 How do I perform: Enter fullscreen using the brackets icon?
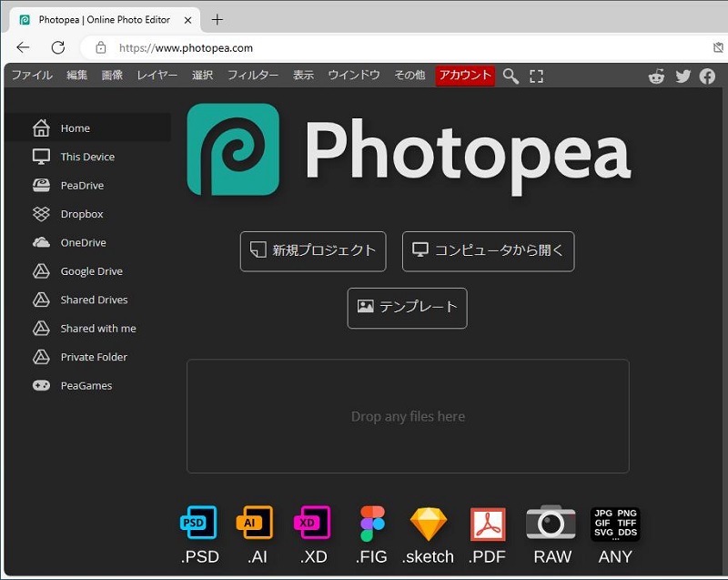coord(536,76)
